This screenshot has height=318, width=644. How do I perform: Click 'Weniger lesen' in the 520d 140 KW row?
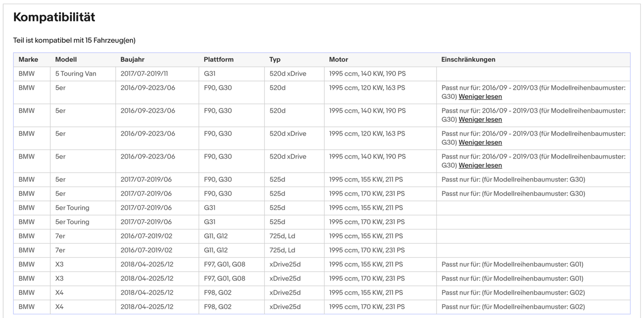pos(480,119)
